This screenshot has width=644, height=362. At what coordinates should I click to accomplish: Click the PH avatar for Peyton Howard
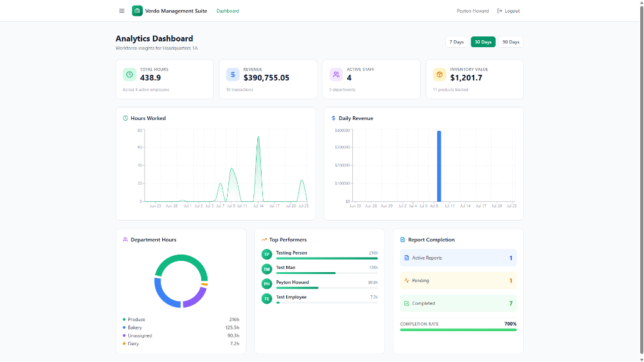(267, 283)
